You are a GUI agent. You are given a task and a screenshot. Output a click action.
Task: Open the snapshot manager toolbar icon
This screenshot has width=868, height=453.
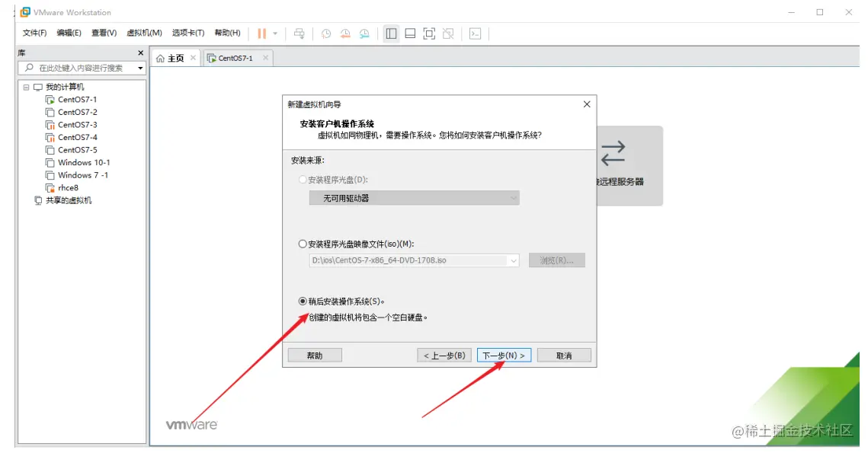pyautogui.click(x=364, y=33)
